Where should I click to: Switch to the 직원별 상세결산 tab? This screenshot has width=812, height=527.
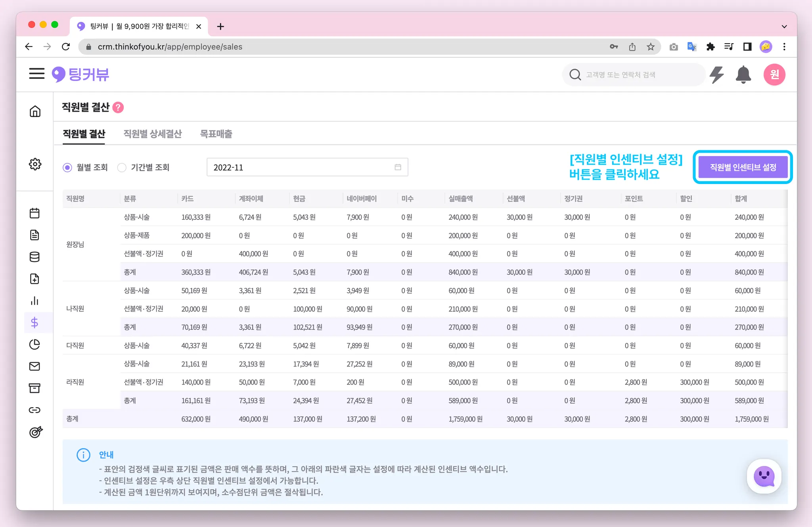[x=153, y=134]
